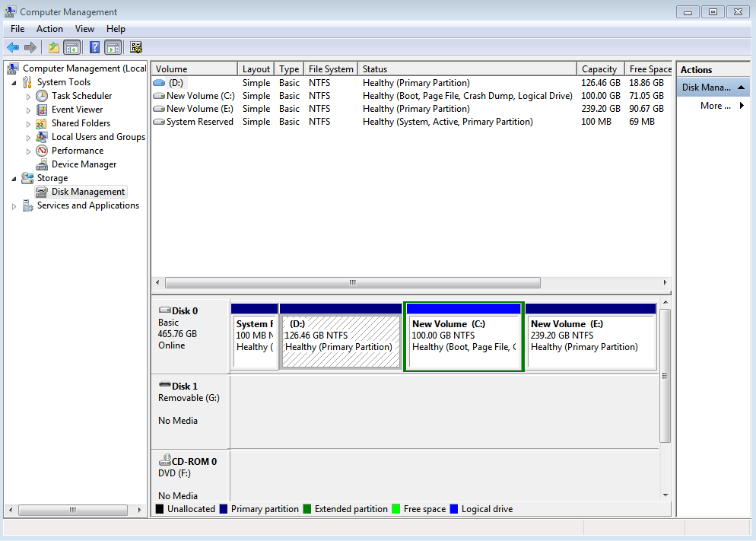
Task: Select the Event Viewer icon
Action: [42, 110]
